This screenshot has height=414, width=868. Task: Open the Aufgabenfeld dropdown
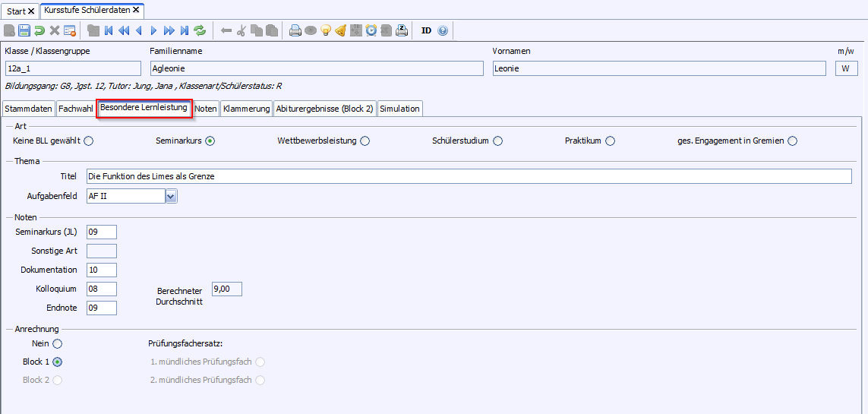tap(171, 197)
